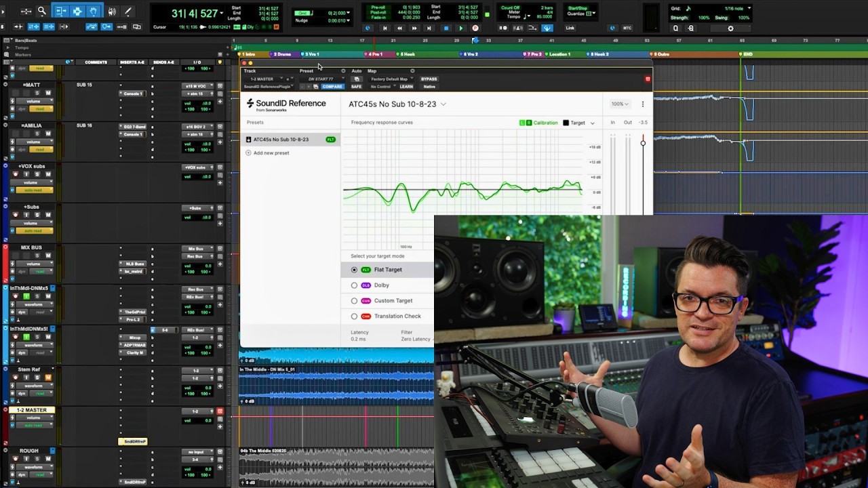The image size is (868, 488).
Task: Click the Rewind transport button
Action: coord(399,28)
